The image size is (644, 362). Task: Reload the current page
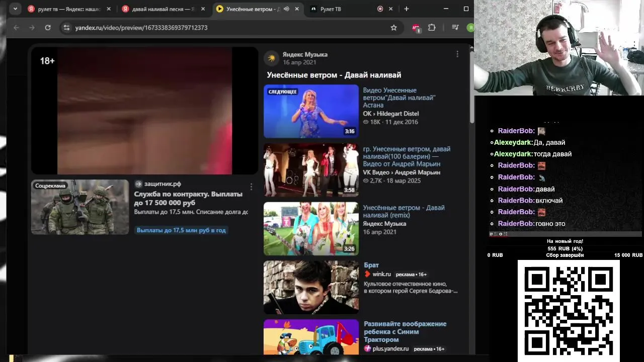(48, 28)
